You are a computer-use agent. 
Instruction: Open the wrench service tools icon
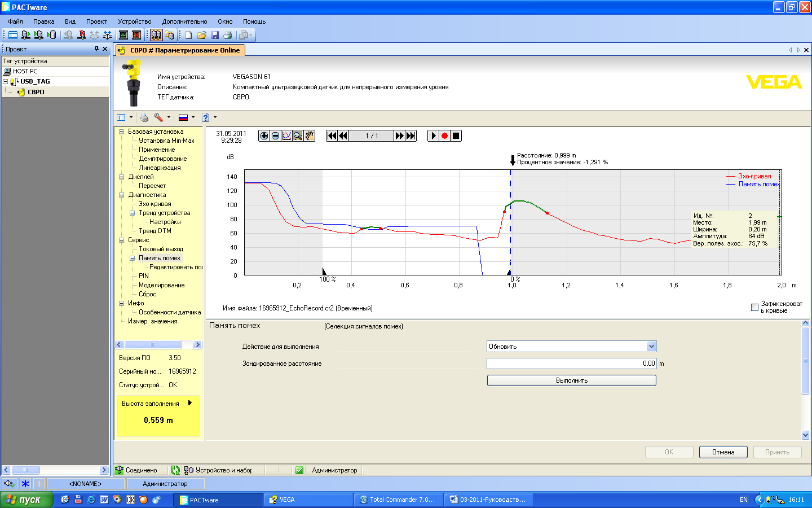tap(158, 117)
